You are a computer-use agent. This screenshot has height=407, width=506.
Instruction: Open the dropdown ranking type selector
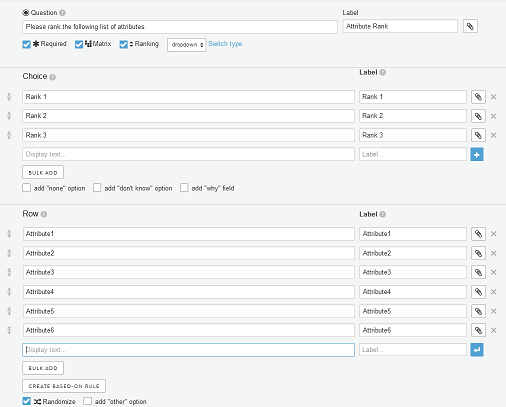[x=186, y=45]
